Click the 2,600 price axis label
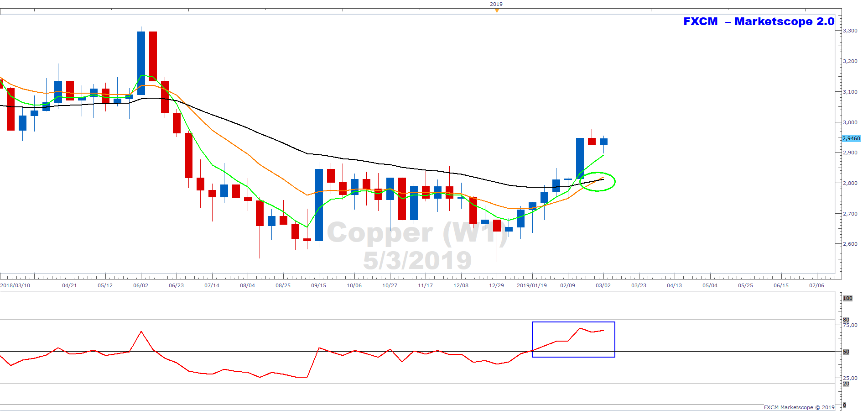Viewport: 868px width, 411px height. click(850, 244)
